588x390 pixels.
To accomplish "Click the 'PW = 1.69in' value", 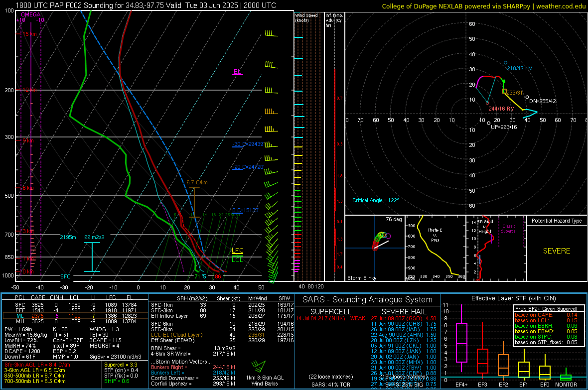I will tap(18, 329).
